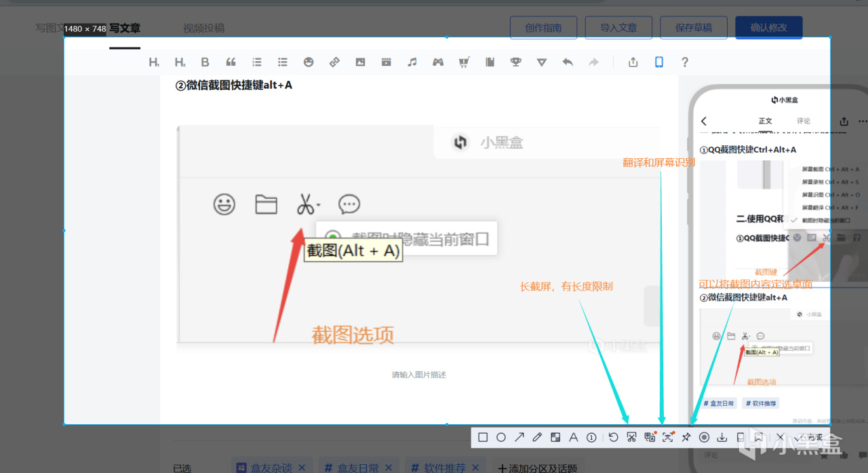The width and height of the screenshot is (868, 473).
Task: Click the downward triangle icon in the editor toolbar
Action: (x=541, y=62)
